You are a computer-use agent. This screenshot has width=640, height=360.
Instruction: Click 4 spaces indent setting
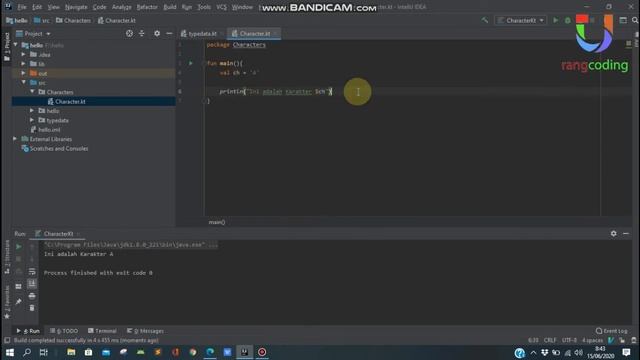coord(592,340)
